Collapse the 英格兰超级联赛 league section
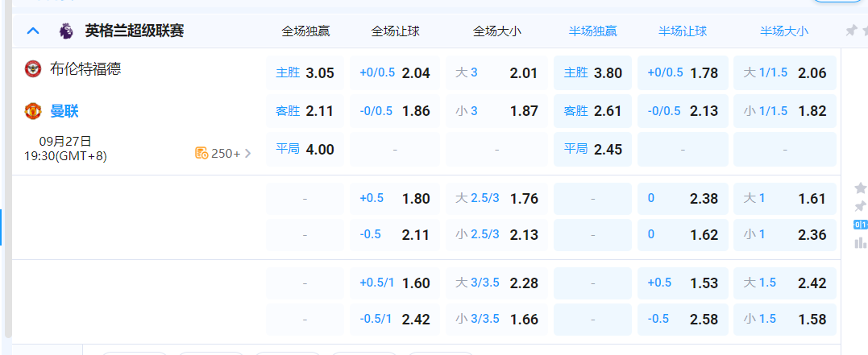This screenshot has width=868, height=355. pyautogui.click(x=33, y=31)
